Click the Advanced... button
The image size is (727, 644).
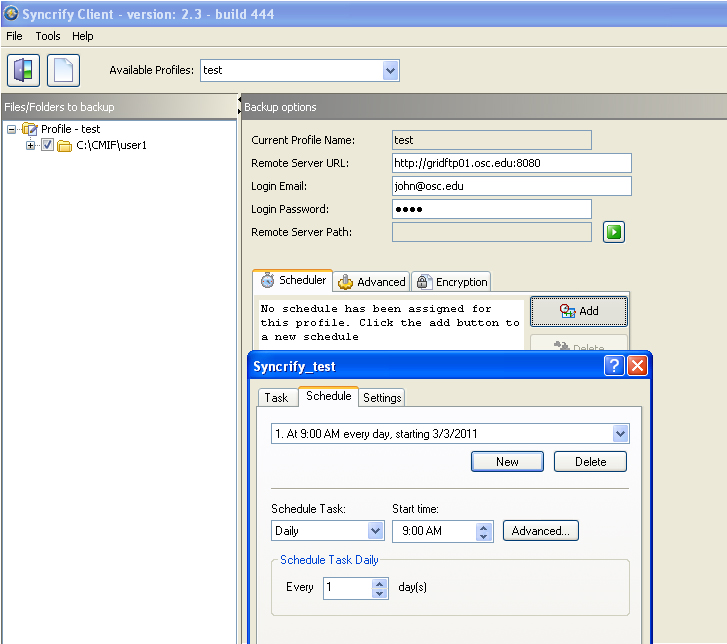point(541,531)
